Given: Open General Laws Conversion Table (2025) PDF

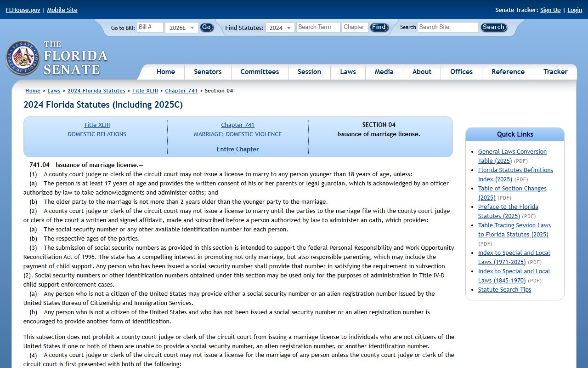Looking at the screenshot, I should (512, 156).
